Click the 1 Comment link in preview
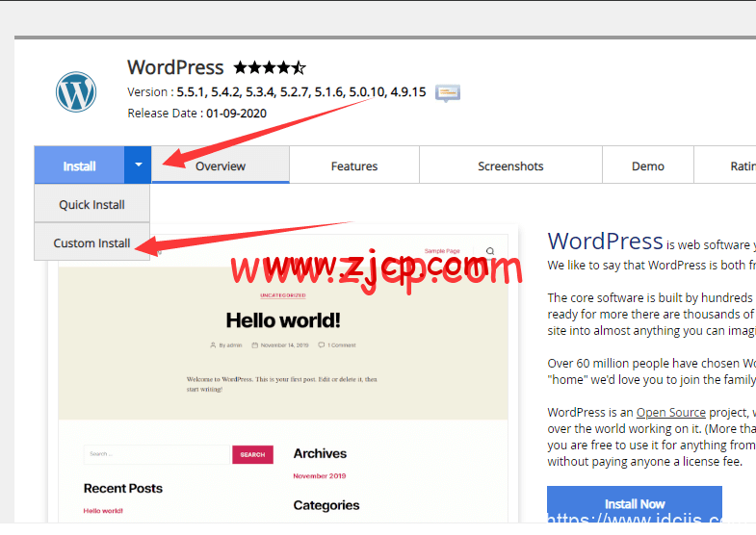The height and width of the screenshot is (535, 756). [337, 345]
